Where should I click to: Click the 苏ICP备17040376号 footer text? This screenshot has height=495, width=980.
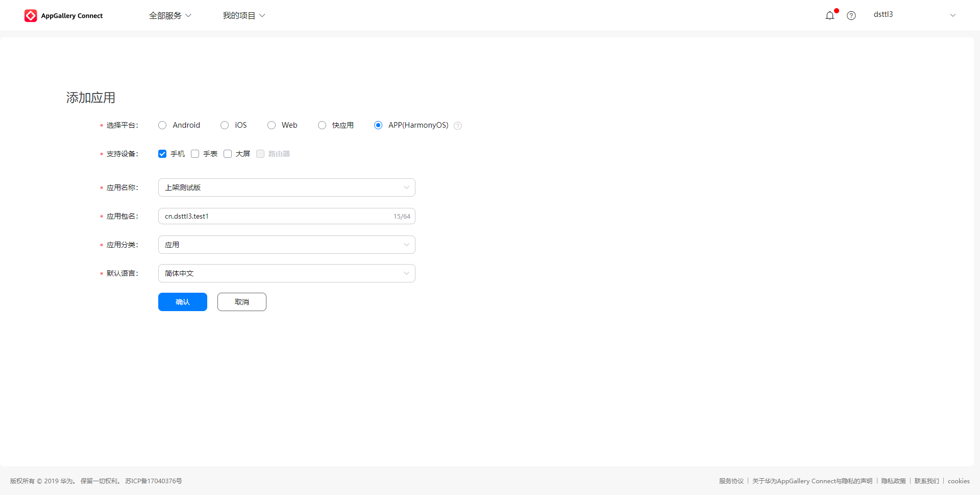point(154,481)
